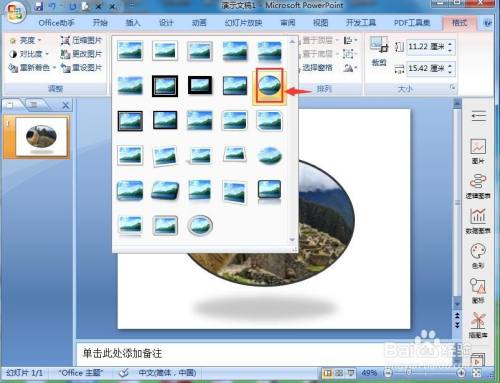Apply the highlighted Beveled Oval Black picture style
This screenshot has width=500, height=383.
[x=269, y=86]
